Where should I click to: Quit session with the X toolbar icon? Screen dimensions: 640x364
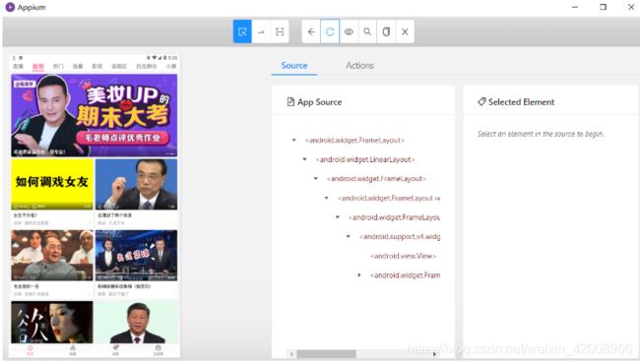[405, 31]
